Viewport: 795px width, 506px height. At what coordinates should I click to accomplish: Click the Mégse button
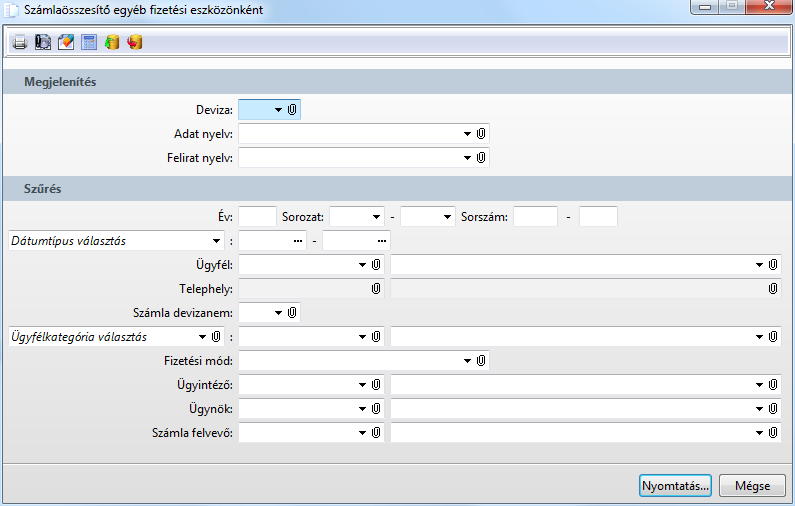pos(752,486)
